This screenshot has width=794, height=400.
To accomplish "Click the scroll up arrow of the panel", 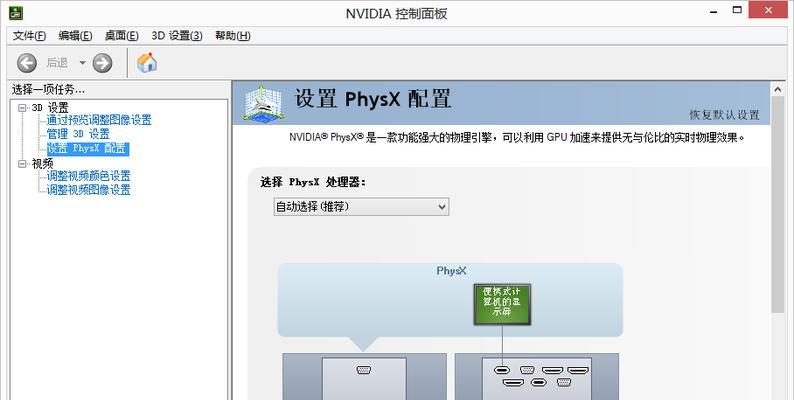I will (778, 90).
